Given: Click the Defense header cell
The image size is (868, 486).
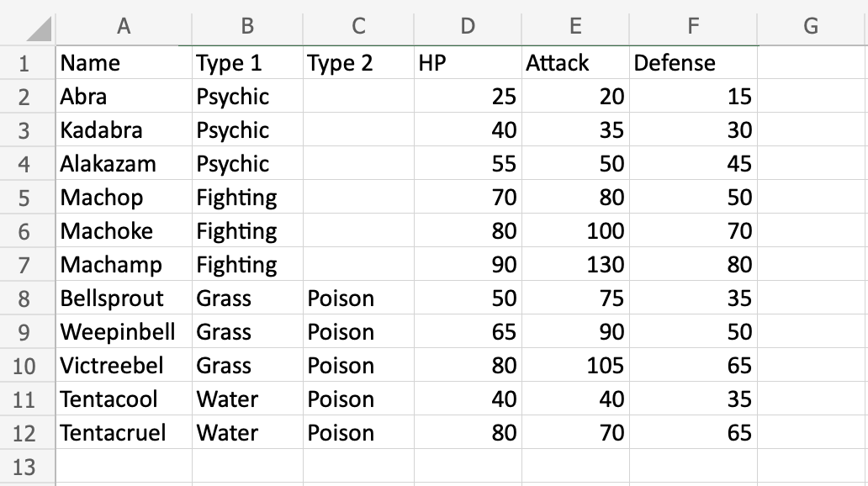Looking at the screenshot, I should [693, 63].
